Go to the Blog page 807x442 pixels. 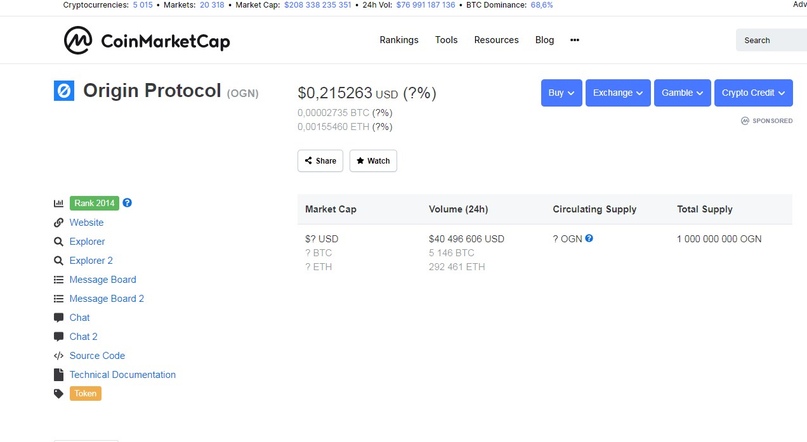(545, 40)
